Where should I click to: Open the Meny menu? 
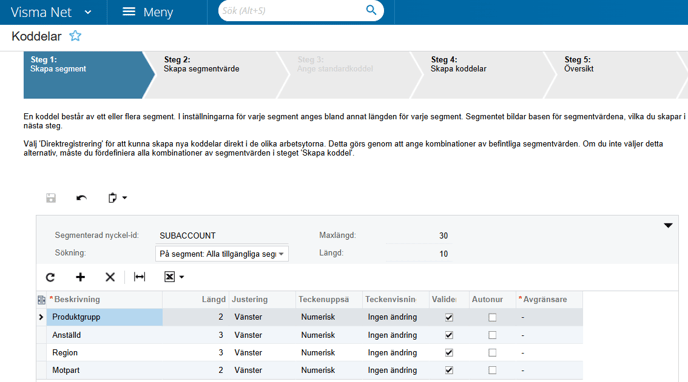[x=148, y=12]
